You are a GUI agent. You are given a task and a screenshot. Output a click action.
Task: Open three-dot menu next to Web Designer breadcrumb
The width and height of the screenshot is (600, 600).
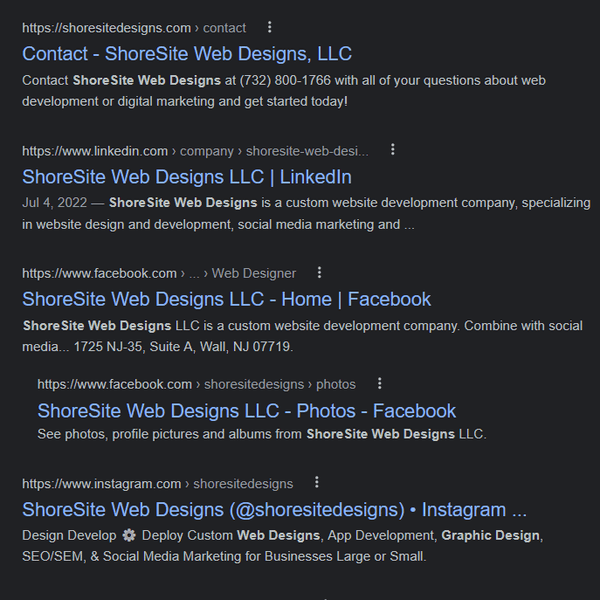click(320, 272)
